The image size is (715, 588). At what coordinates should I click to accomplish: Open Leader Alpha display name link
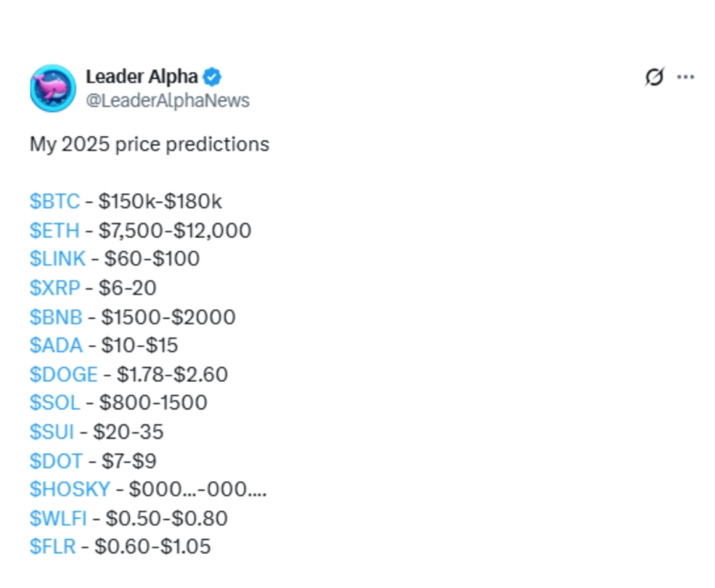[x=142, y=77]
